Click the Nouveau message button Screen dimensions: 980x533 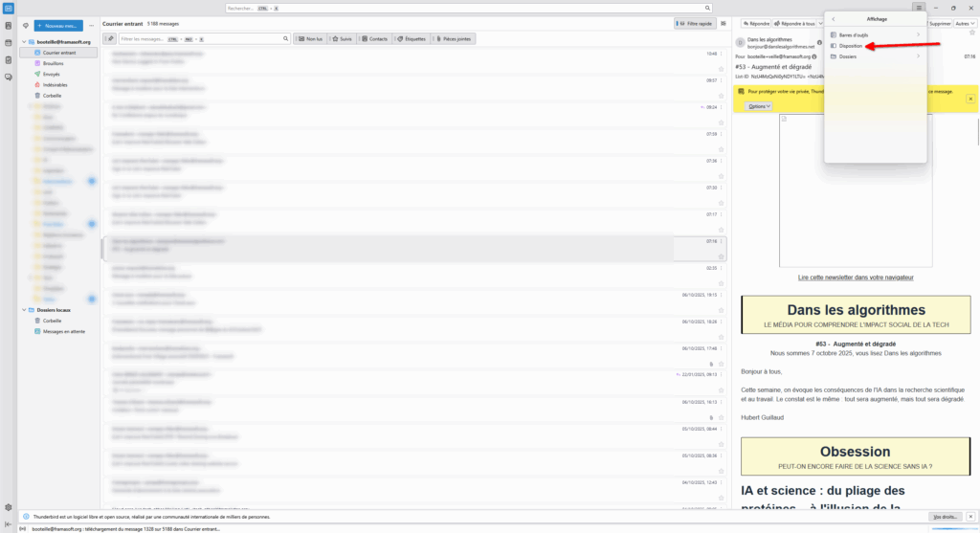(x=57, y=25)
